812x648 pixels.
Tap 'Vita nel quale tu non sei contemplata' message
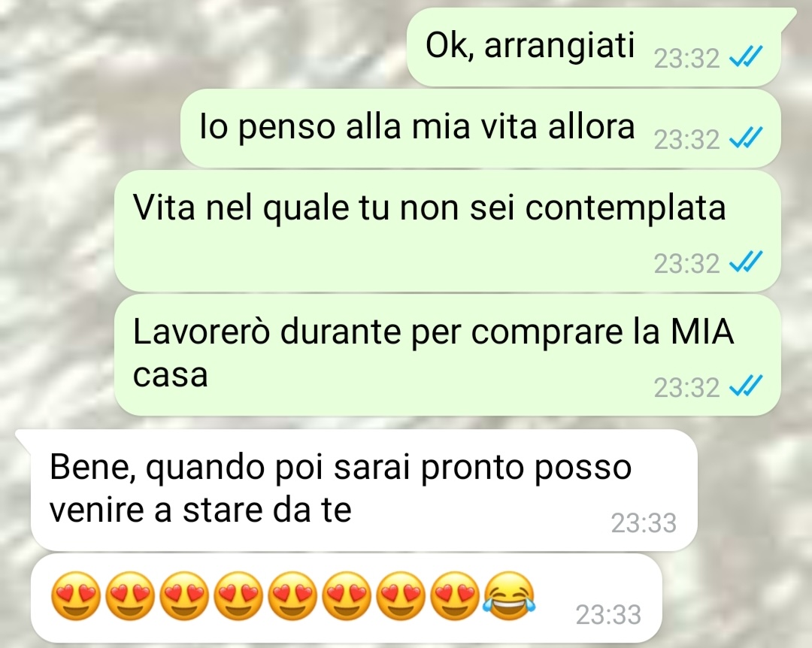[447, 231]
